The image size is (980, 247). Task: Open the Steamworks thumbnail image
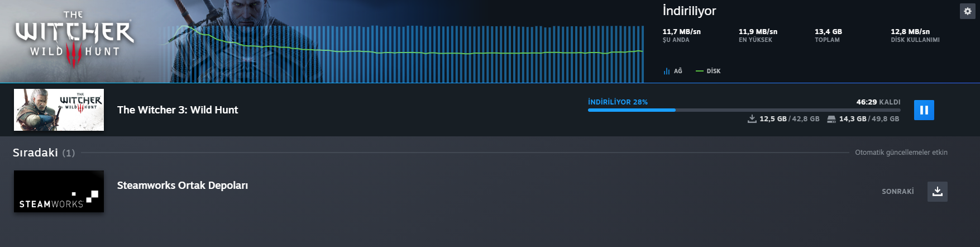[x=59, y=191]
